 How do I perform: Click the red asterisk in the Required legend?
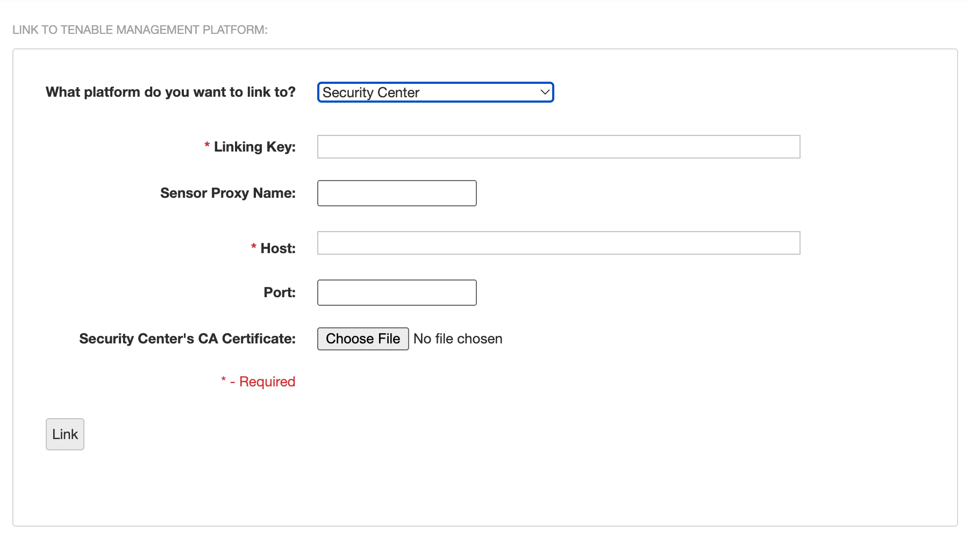tap(224, 379)
